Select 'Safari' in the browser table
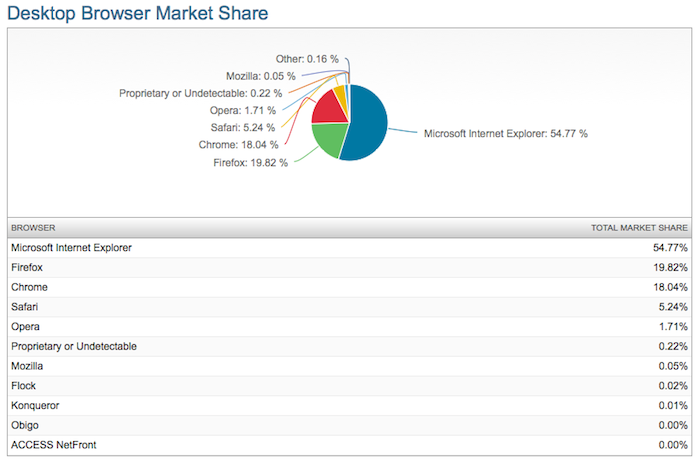 [25, 307]
